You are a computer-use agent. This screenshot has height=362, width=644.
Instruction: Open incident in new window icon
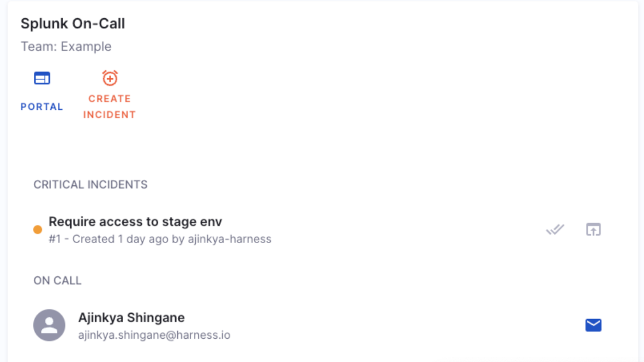click(593, 229)
